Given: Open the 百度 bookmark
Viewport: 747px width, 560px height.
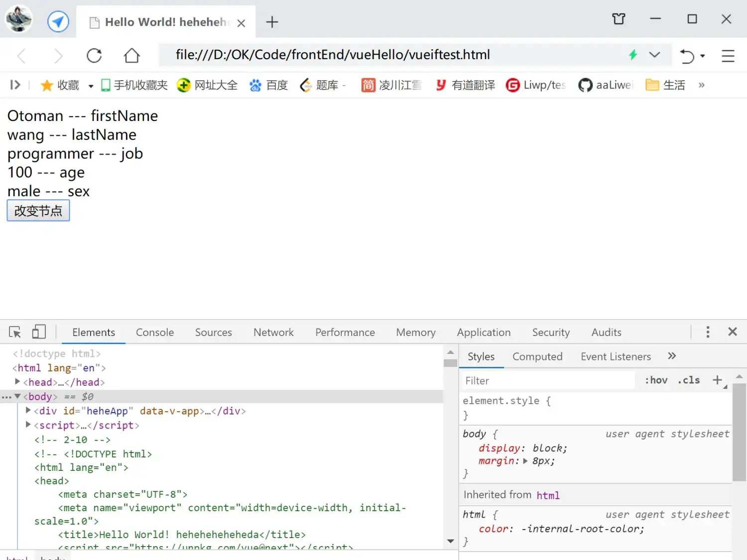Looking at the screenshot, I should (x=269, y=85).
